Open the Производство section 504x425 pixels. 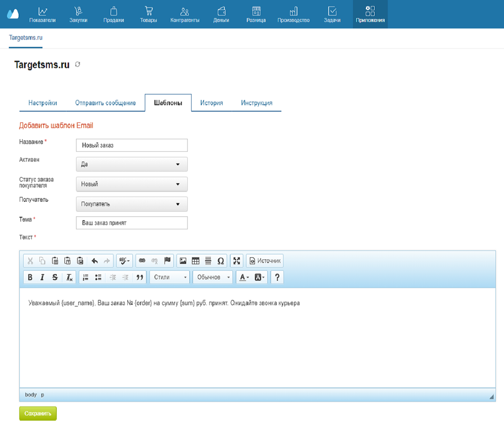(x=294, y=14)
